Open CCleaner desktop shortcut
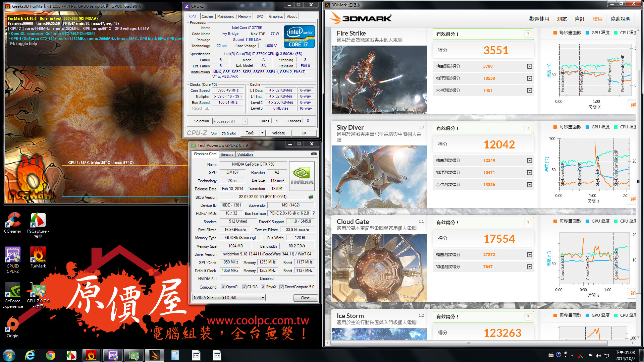Screen dimensions: 644x362 point(12,223)
